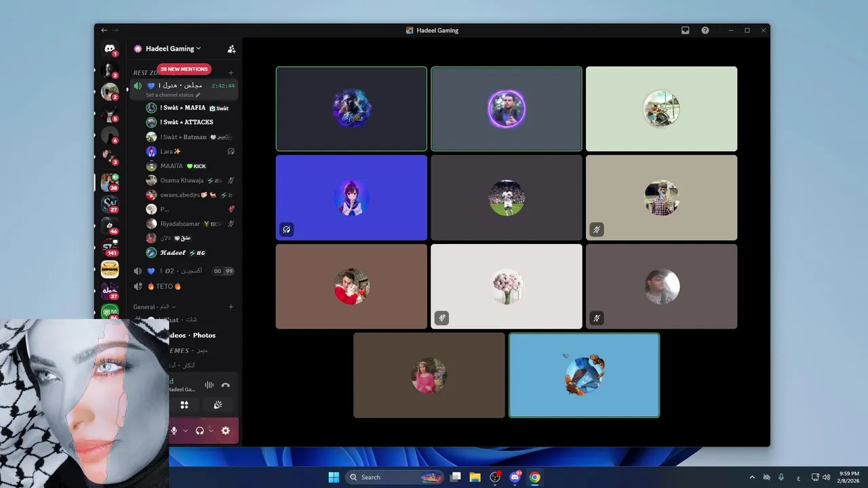Go forward with the title bar forward arrow

[115, 30]
